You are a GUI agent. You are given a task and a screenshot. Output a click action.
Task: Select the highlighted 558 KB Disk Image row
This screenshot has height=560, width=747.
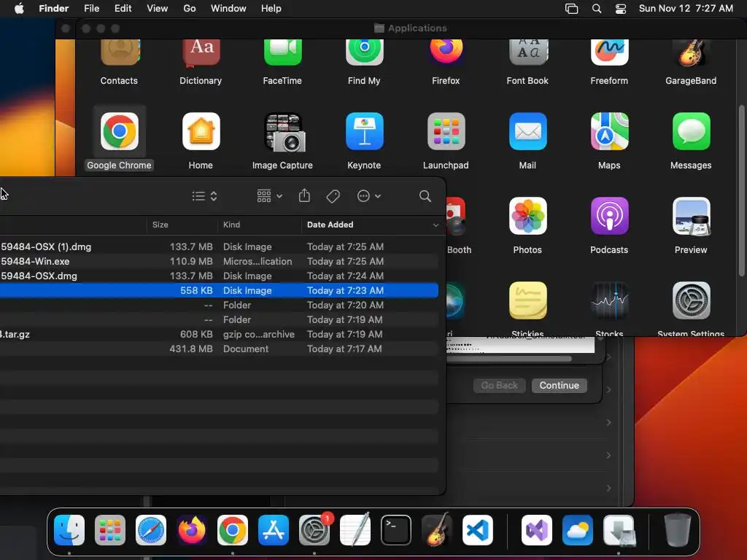click(218, 290)
